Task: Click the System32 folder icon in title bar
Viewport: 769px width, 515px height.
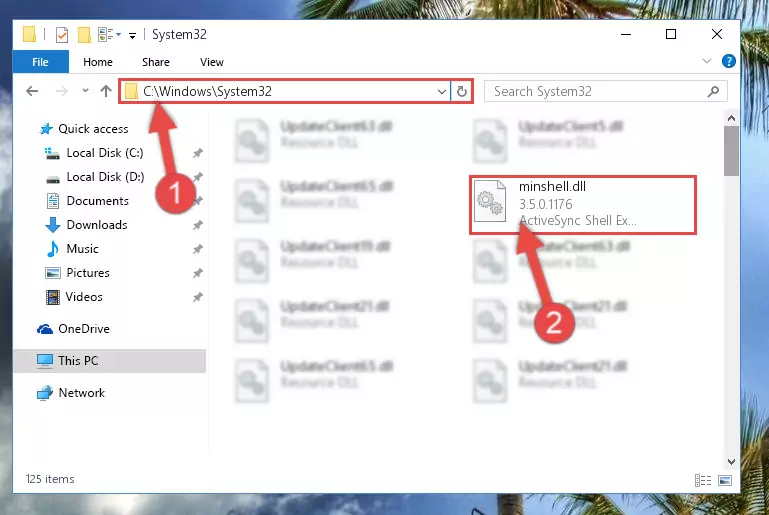Action: click(30, 35)
